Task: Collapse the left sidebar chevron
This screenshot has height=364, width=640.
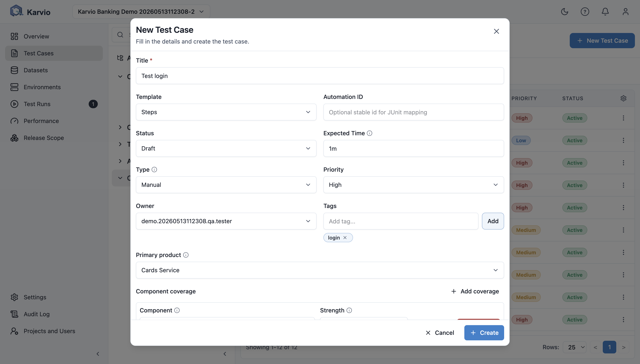Action: tap(98, 354)
